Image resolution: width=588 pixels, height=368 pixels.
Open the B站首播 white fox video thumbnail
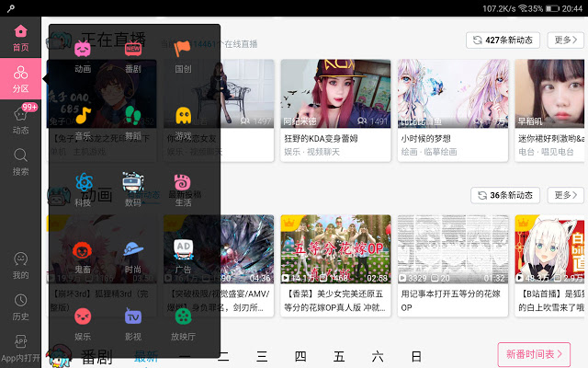(x=549, y=249)
